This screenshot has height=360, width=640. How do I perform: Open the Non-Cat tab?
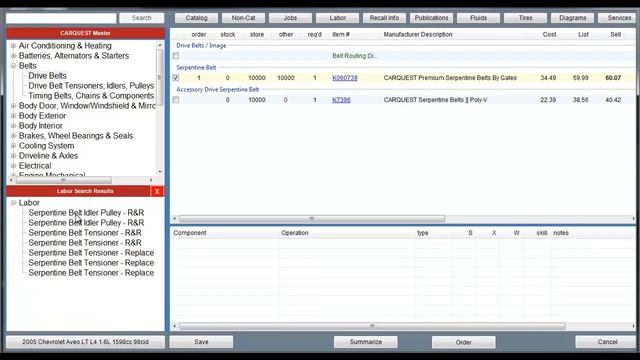click(243, 18)
